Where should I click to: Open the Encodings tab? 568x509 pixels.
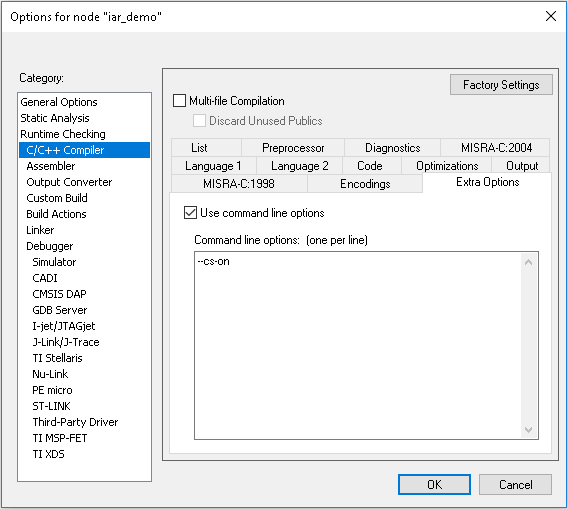[x=365, y=184]
